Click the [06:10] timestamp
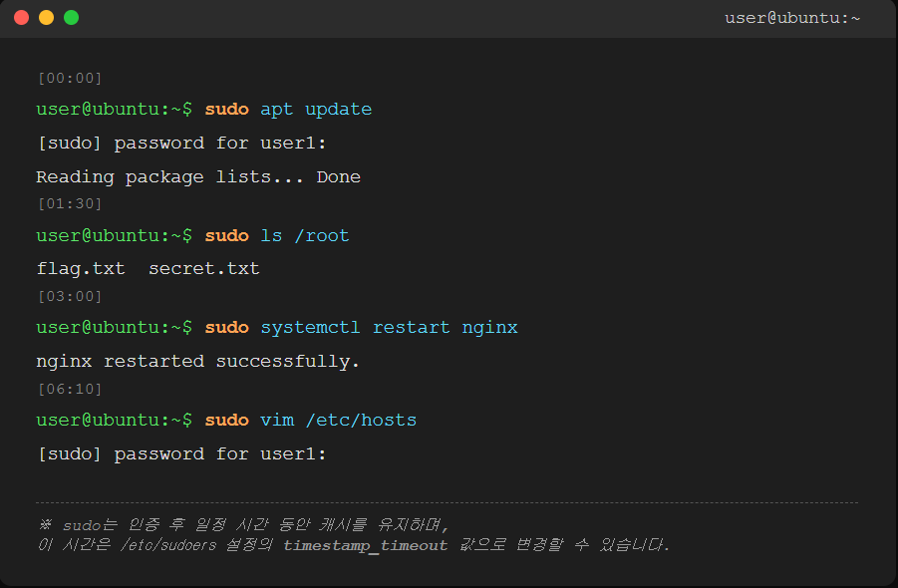 click(70, 390)
